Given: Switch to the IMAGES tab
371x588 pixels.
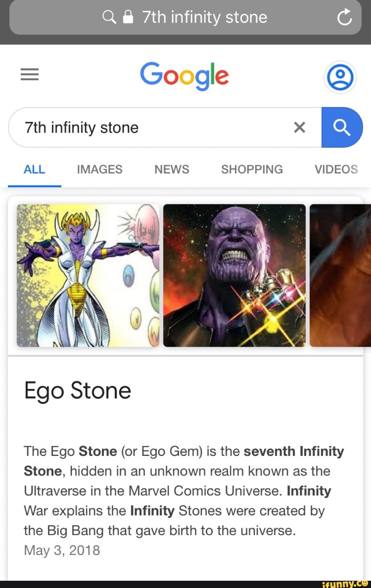Looking at the screenshot, I should 99,169.
